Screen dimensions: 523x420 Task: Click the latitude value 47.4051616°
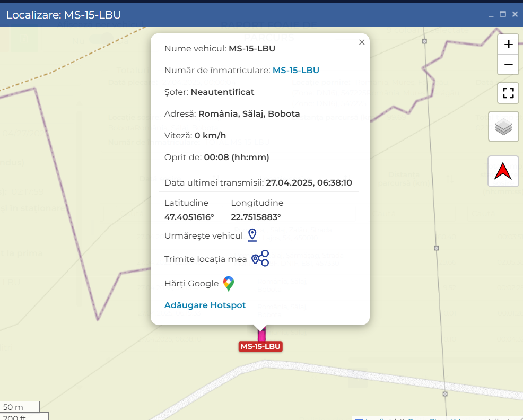(x=189, y=217)
